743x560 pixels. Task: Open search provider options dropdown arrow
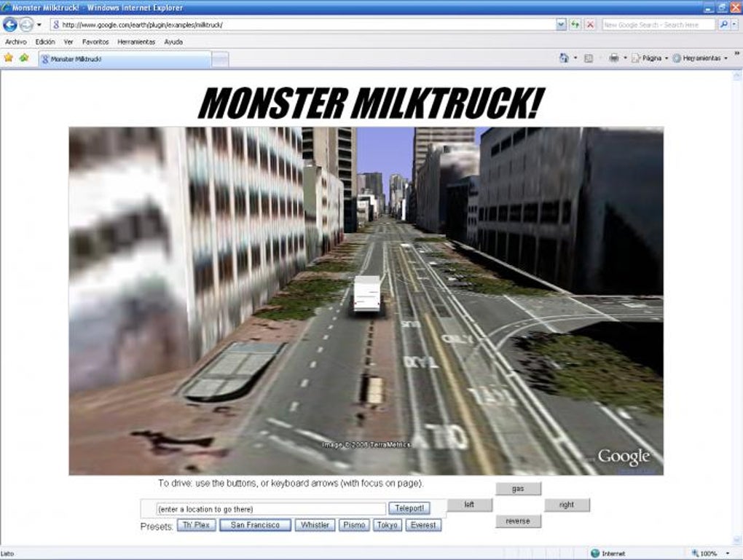(x=734, y=25)
